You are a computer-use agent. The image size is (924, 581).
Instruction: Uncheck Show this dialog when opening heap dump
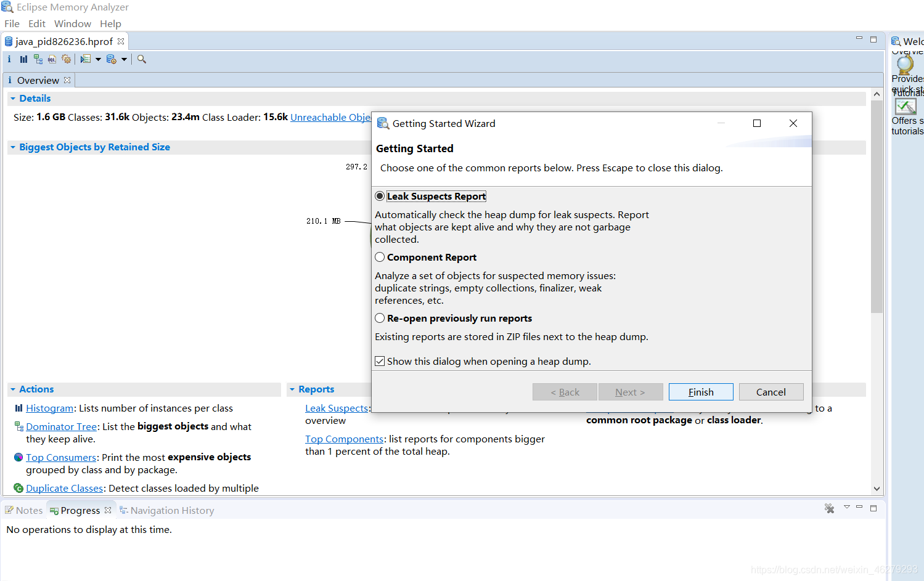click(380, 361)
